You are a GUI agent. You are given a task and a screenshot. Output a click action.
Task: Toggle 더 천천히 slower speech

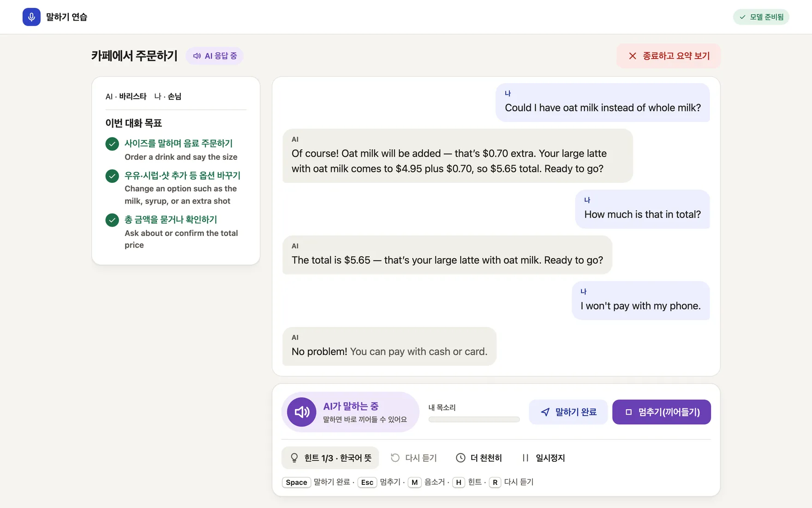click(x=478, y=458)
